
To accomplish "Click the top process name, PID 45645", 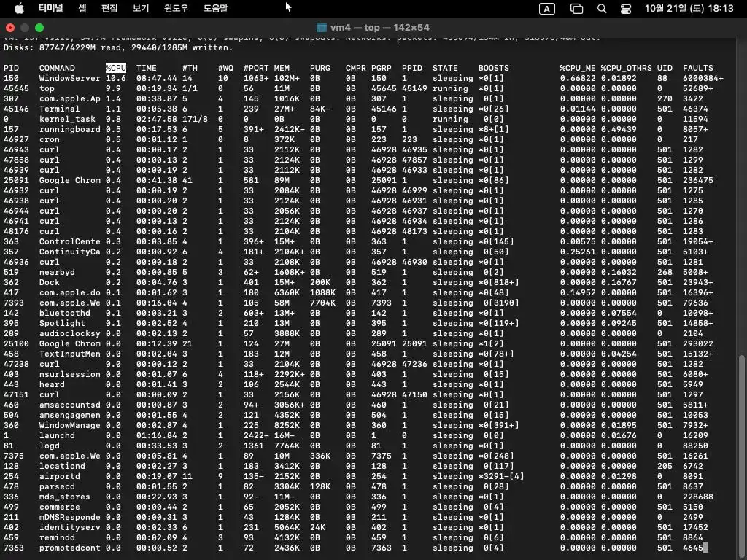I will point(47,88).
